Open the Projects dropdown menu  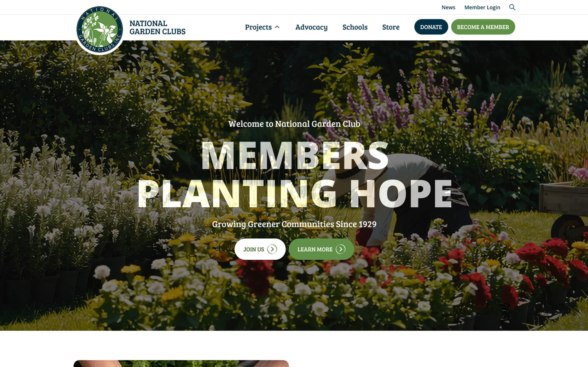258,27
